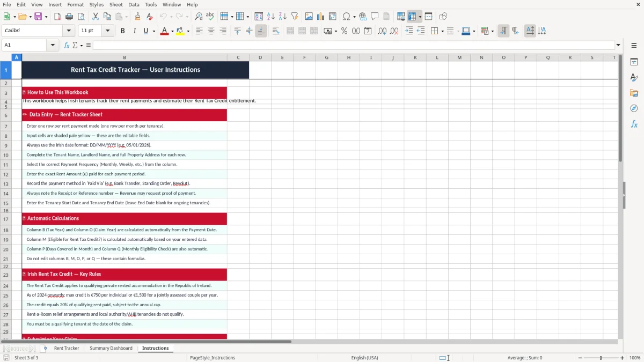Apply yellow background highlight color
This screenshot has height=362, width=644.
click(180, 31)
